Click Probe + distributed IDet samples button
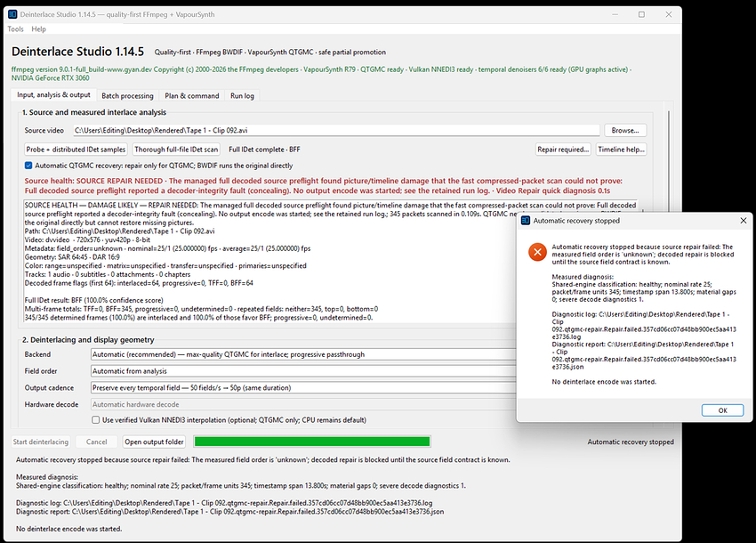Viewport: 756px width, 543px height. click(76, 150)
